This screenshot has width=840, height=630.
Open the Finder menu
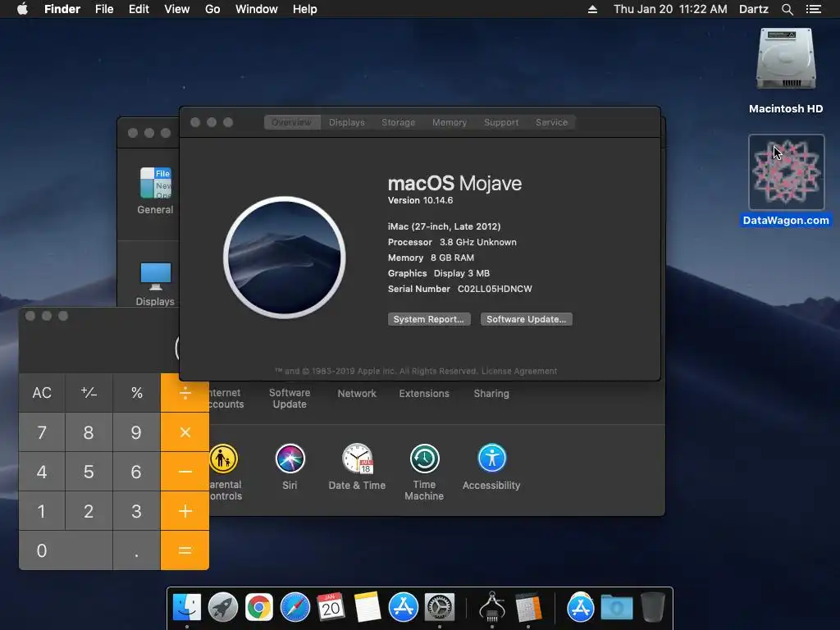point(62,9)
